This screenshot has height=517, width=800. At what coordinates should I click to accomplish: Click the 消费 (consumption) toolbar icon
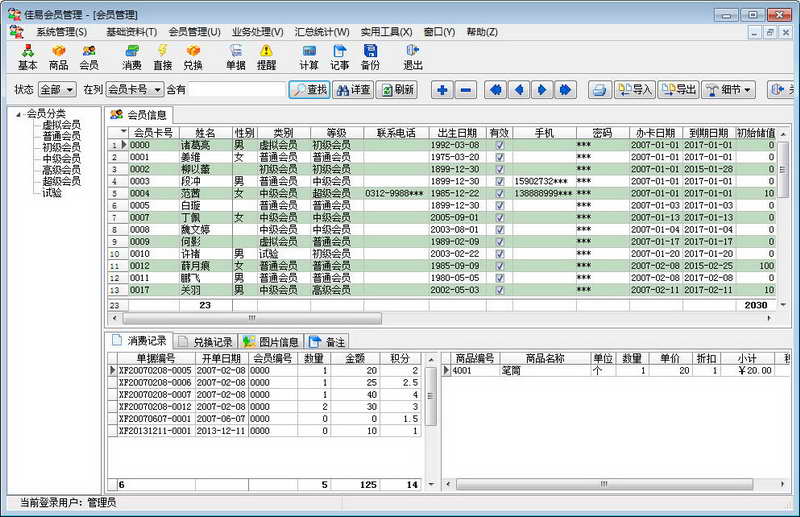click(131, 56)
